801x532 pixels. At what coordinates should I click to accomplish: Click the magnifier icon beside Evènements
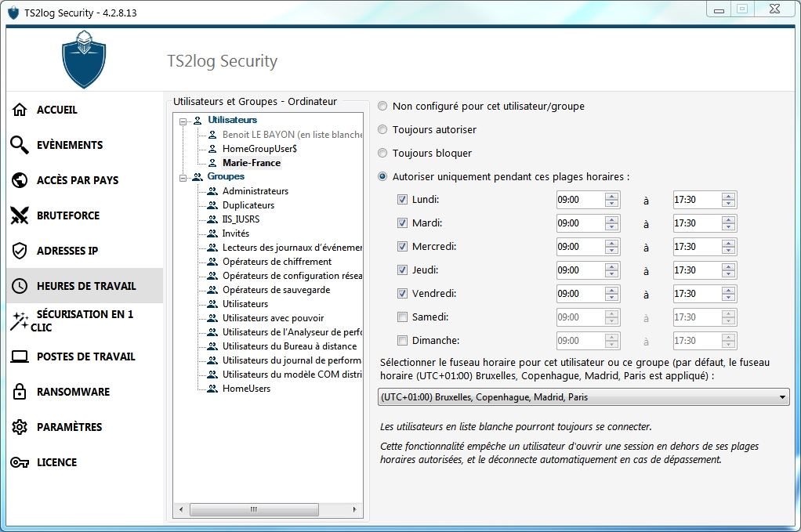[x=20, y=145]
